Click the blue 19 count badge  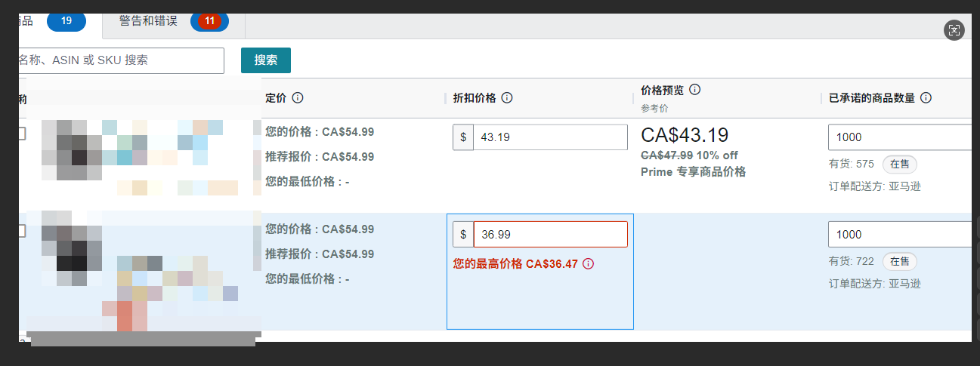[x=66, y=21]
